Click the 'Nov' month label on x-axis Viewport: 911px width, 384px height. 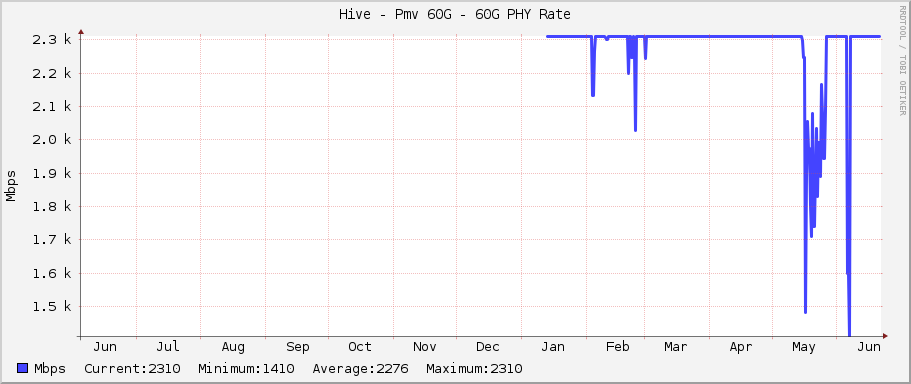pos(425,347)
